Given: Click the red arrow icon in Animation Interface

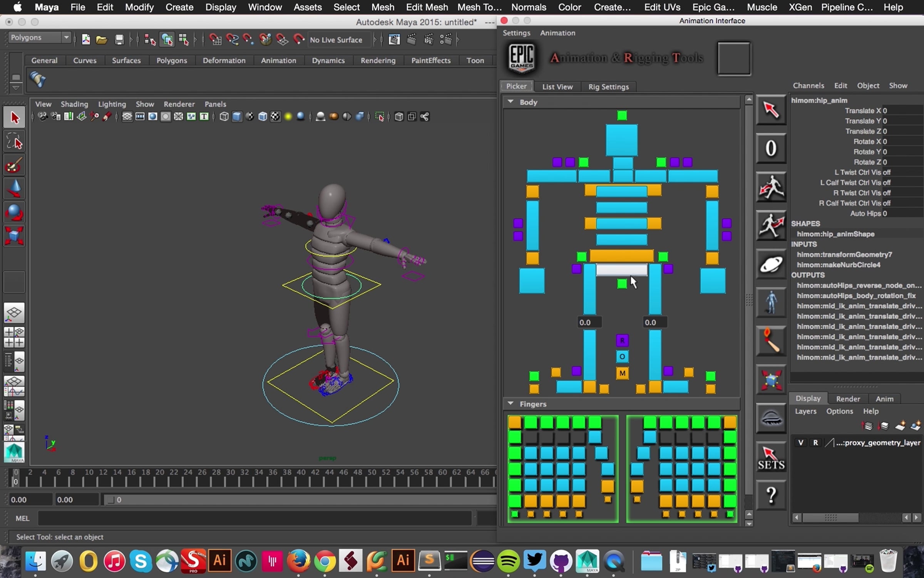Looking at the screenshot, I should click(771, 110).
